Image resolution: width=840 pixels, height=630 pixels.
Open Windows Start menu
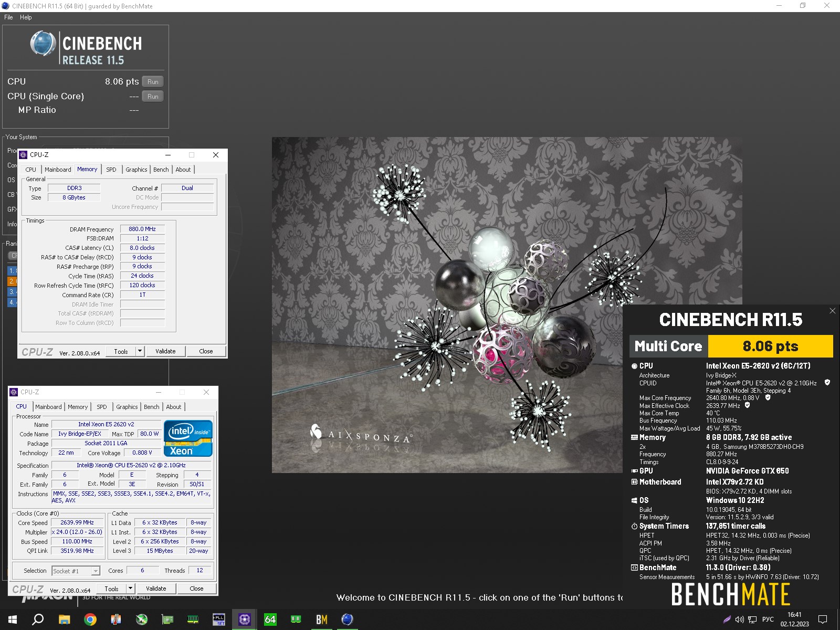(13, 619)
